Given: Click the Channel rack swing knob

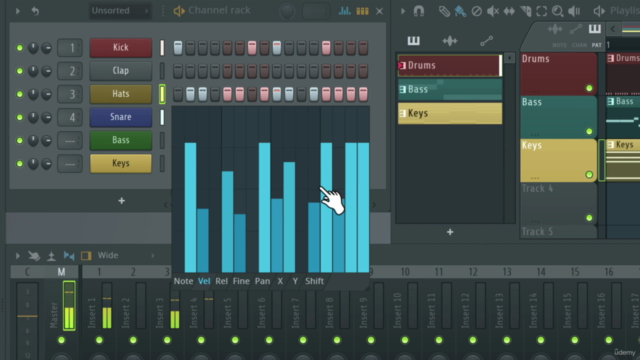Looking at the screenshot, I should coord(287,11).
